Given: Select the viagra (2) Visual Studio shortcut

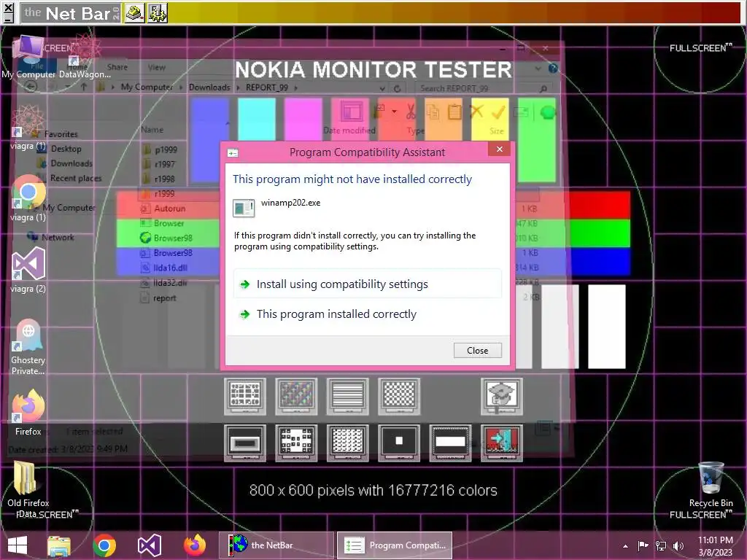Looking at the screenshot, I should 28,270.
